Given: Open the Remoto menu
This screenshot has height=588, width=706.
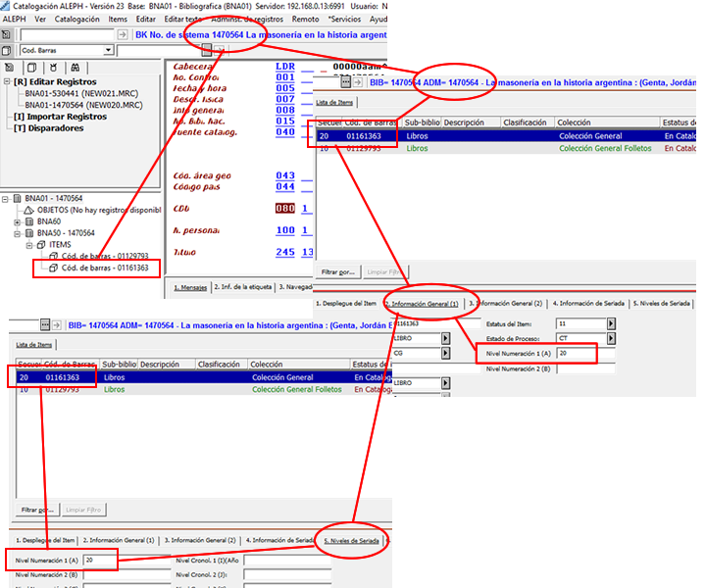Looking at the screenshot, I should point(305,19).
